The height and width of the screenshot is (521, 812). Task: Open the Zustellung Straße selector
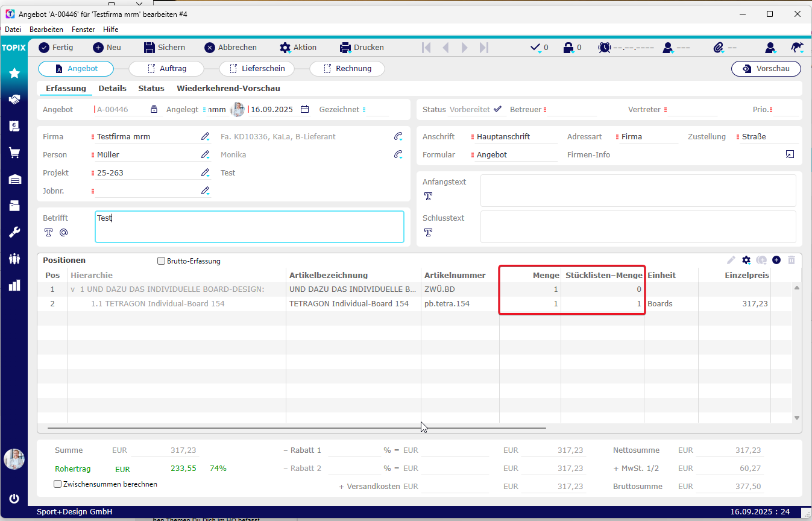click(767, 137)
